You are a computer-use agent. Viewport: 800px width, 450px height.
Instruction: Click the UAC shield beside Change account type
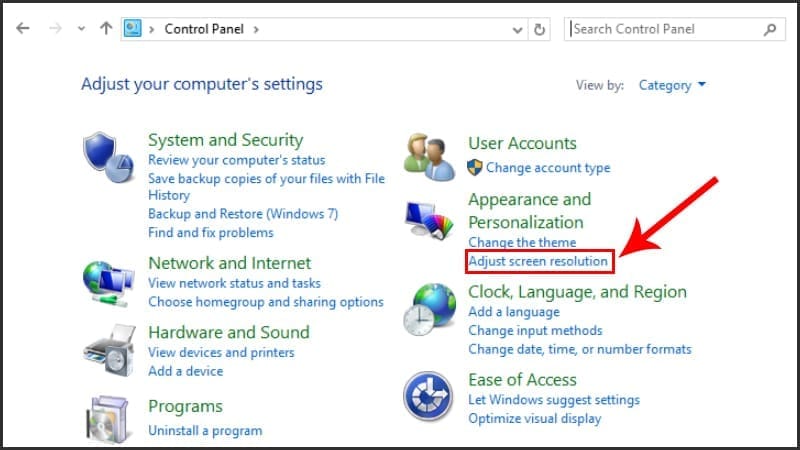[474, 167]
